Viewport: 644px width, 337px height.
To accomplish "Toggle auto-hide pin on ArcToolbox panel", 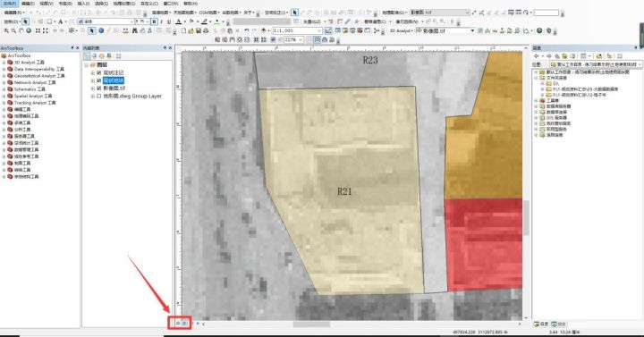I will tap(72, 48).
